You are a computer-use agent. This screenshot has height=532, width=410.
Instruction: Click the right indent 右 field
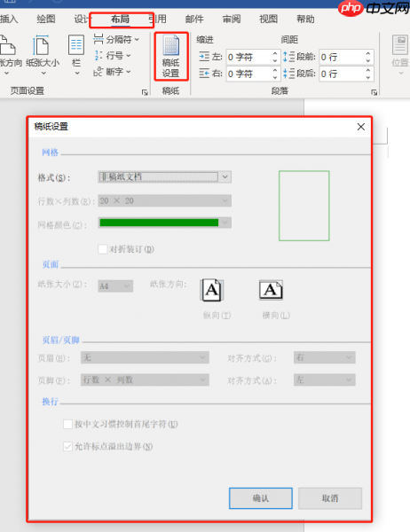253,74
